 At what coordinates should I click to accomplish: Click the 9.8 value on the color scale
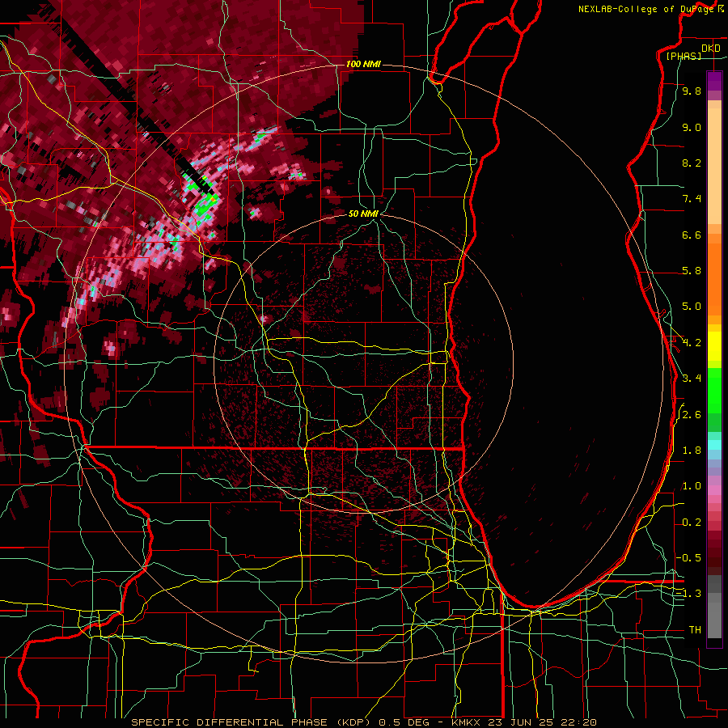[692, 91]
